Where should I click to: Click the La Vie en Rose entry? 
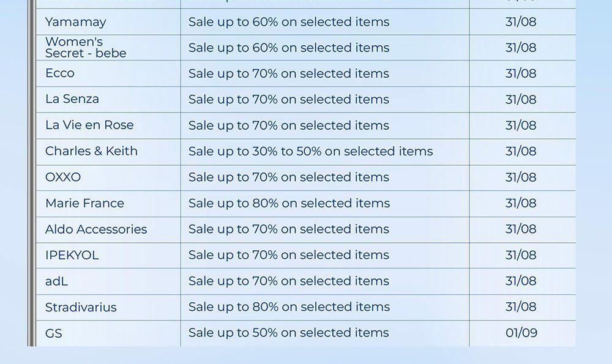89,125
